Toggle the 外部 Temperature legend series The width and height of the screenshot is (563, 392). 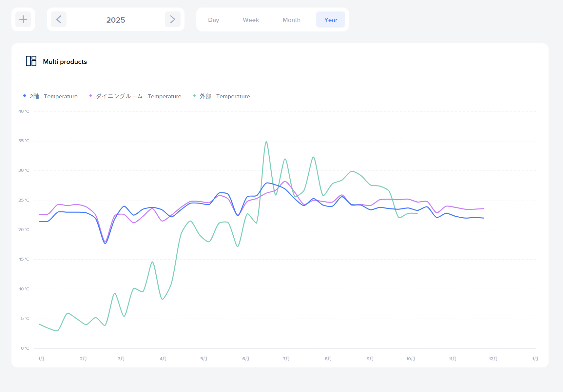(224, 96)
